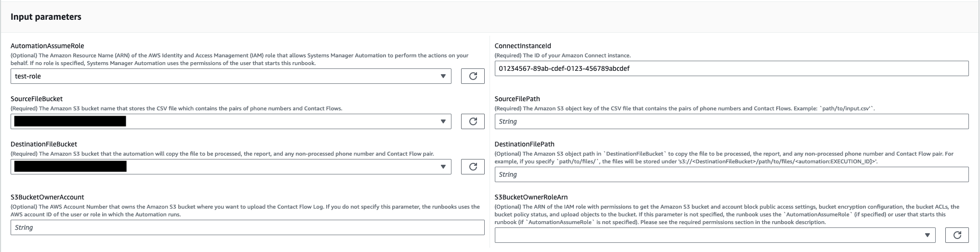This screenshot has height=252, width=980.
Task: Click the S3BucketOwnerAccount label
Action: coord(47,197)
